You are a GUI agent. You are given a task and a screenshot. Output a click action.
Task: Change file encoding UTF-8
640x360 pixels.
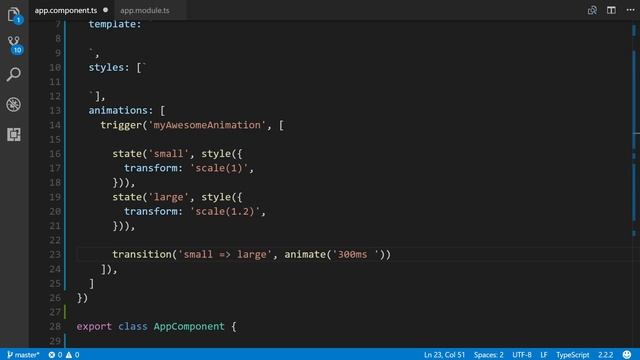[522, 355]
